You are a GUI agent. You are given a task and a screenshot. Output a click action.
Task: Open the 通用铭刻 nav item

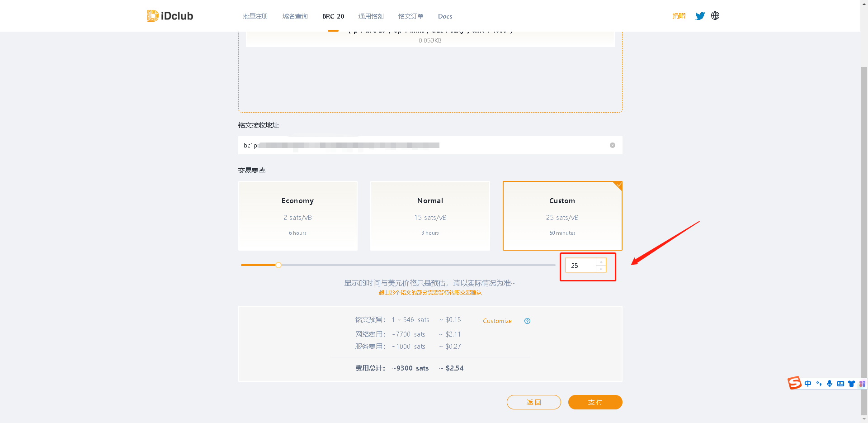coord(371,16)
